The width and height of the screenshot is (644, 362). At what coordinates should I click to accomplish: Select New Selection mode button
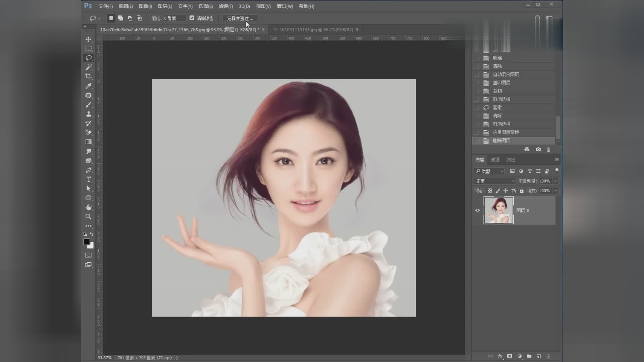click(111, 18)
